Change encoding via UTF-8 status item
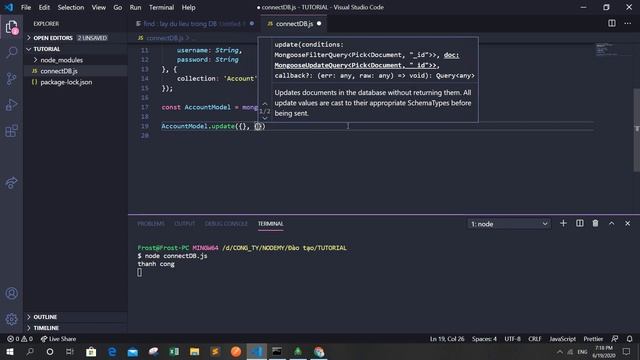Image resolution: width=640 pixels, height=360 pixels. (512, 339)
